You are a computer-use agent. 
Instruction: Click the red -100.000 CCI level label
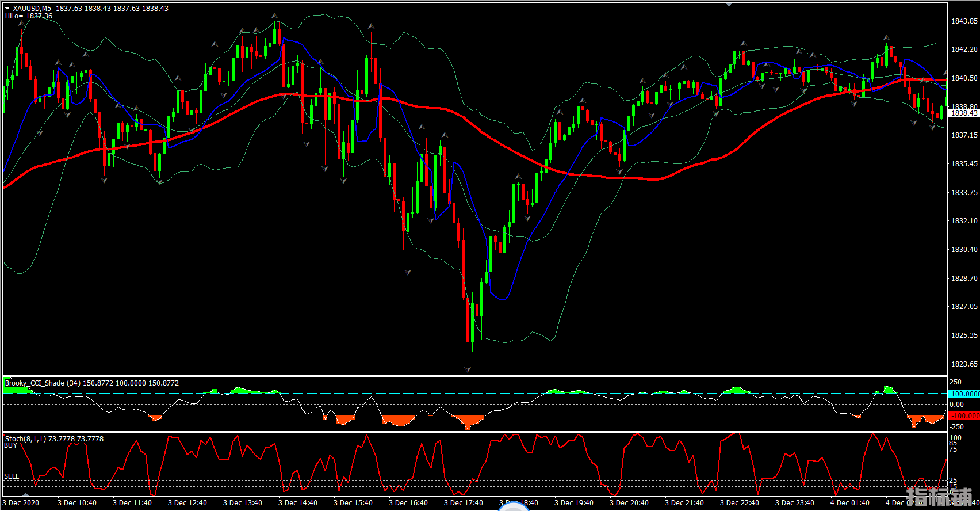click(964, 415)
